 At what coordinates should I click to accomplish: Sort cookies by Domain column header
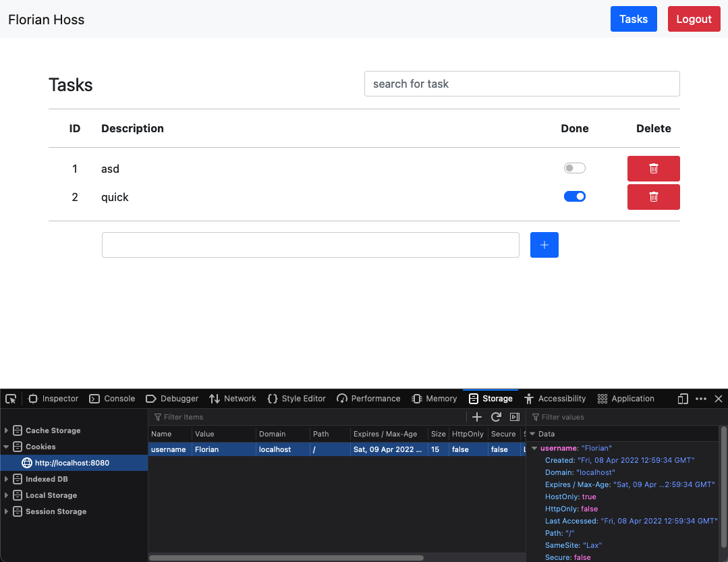pos(283,433)
